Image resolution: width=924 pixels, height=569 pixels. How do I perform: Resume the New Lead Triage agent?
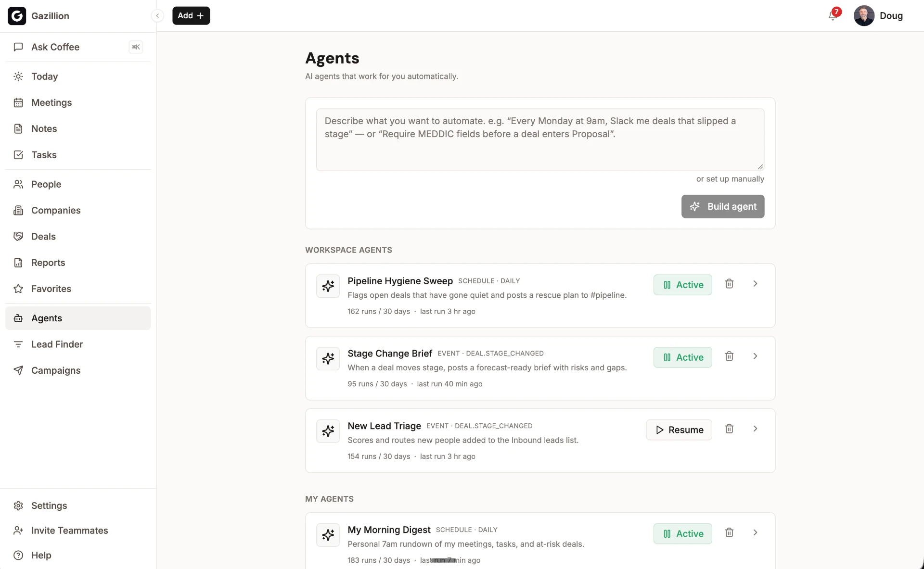pos(679,430)
